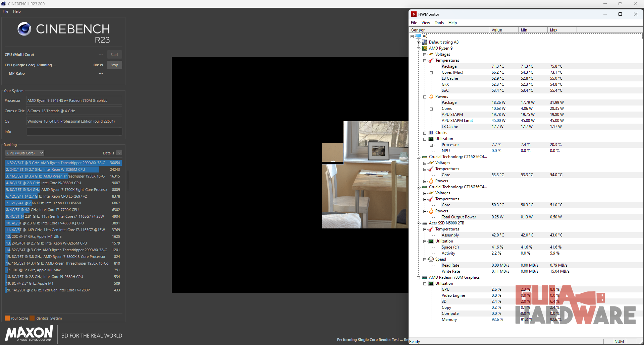644x345 pixels.
Task: Click the Value column header
Action: point(503,30)
